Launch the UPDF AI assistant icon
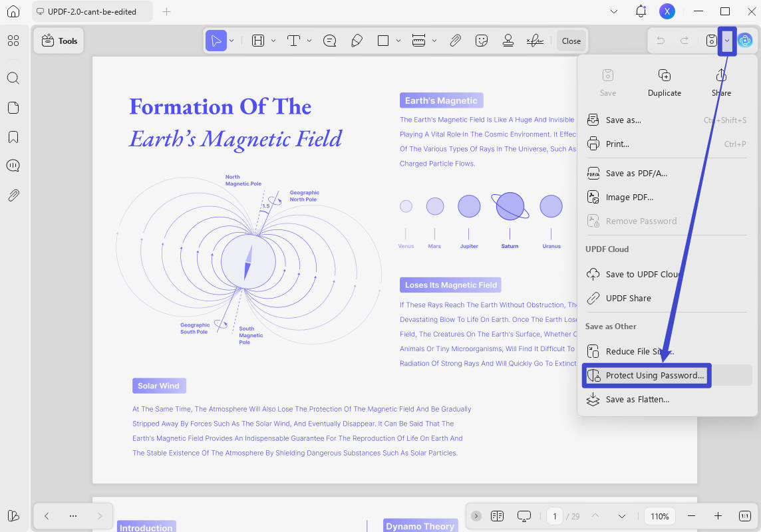 [745, 41]
